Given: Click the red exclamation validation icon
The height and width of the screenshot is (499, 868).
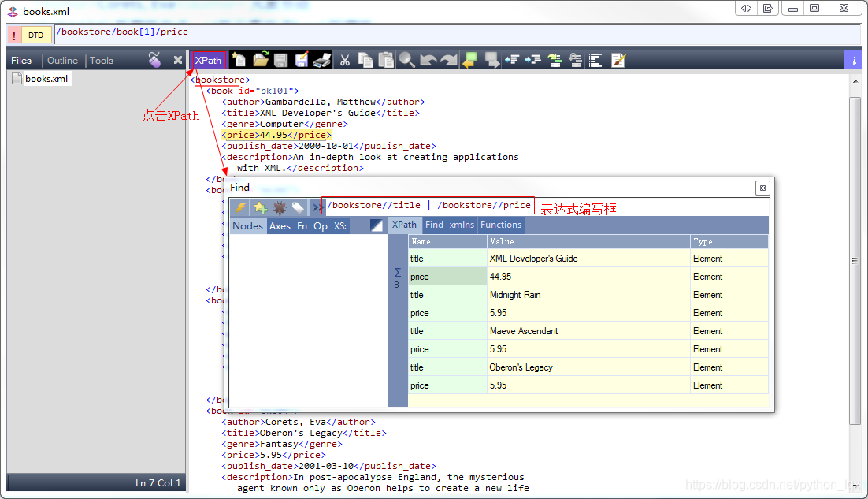Looking at the screenshot, I should pyautogui.click(x=14, y=35).
